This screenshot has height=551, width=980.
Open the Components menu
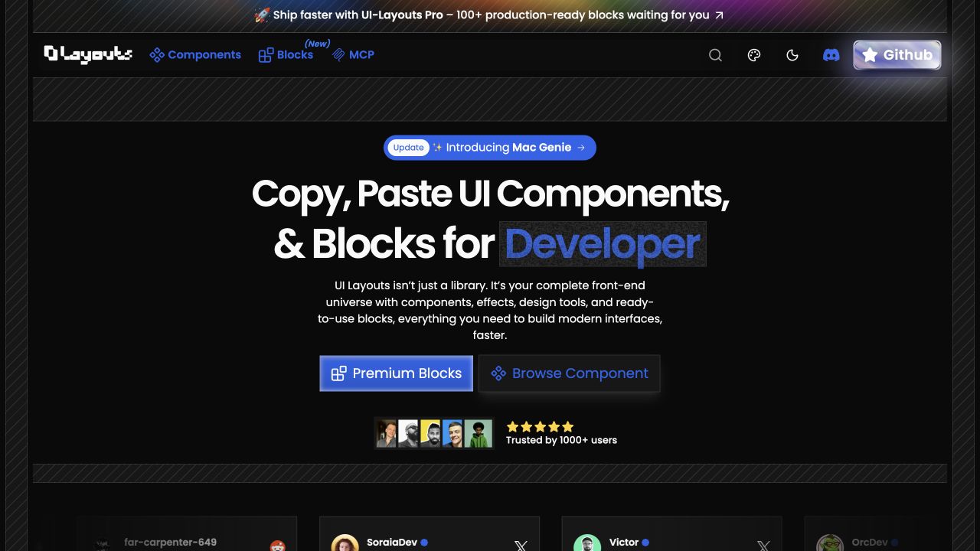[x=195, y=54]
